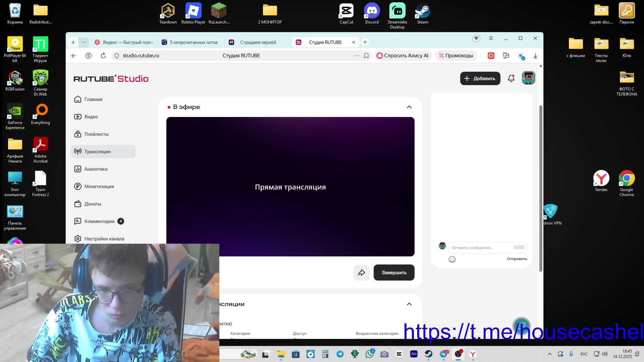Open the emoji picker in chat
This screenshot has width=644, height=362.
click(x=452, y=259)
